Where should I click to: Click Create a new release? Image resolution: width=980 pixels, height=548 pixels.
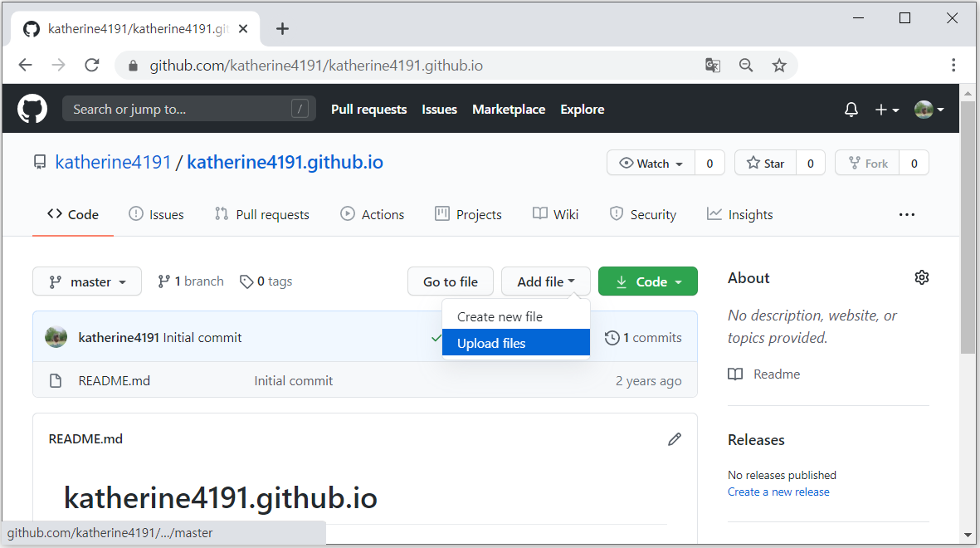pyautogui.click(x=778, y=492)
